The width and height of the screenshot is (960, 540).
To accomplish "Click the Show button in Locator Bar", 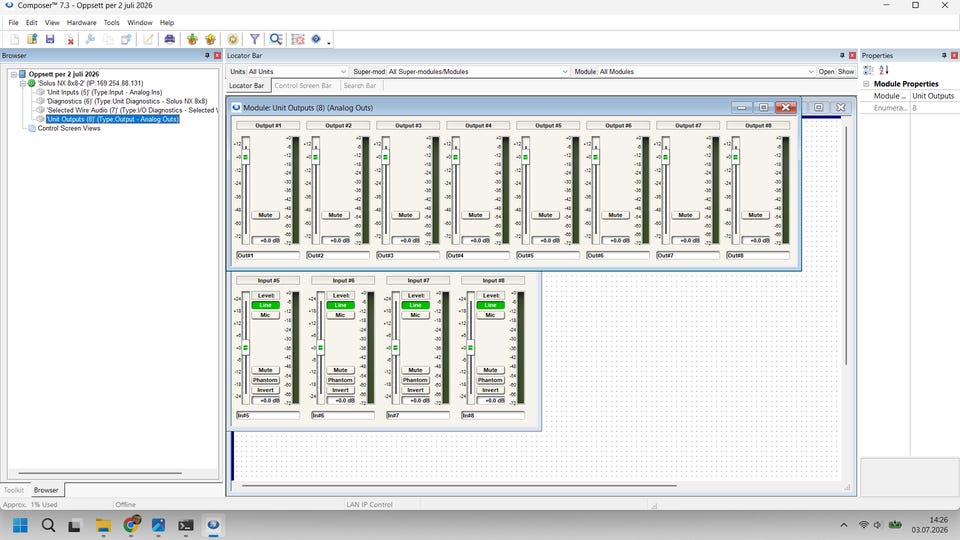I will point(846,72).
